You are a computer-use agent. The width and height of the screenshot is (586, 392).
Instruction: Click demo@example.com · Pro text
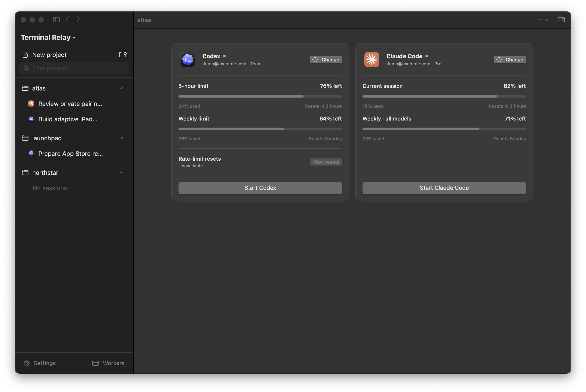[413, 64]
